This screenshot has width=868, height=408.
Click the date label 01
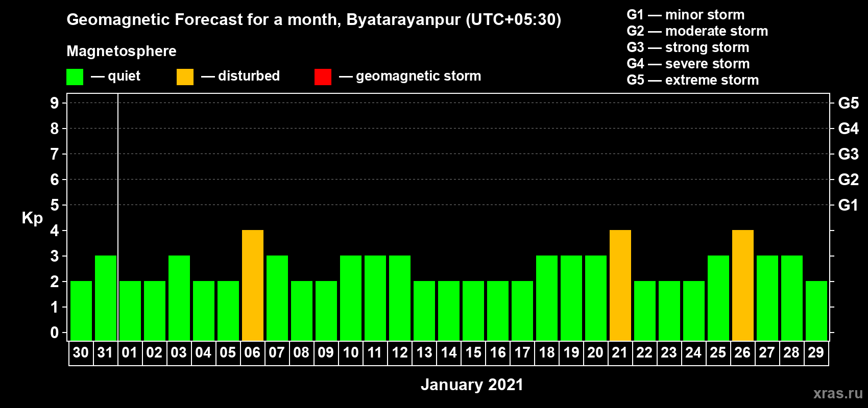[130, 353]
